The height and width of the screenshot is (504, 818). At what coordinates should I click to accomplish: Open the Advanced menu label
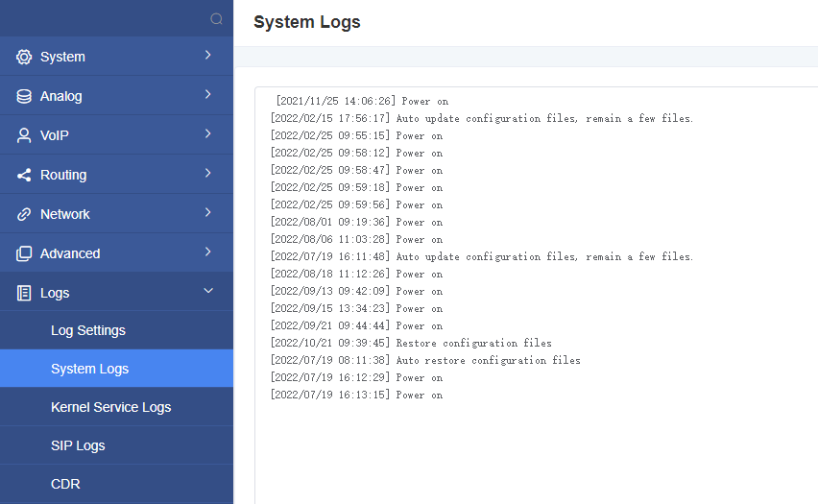point(70,253)
